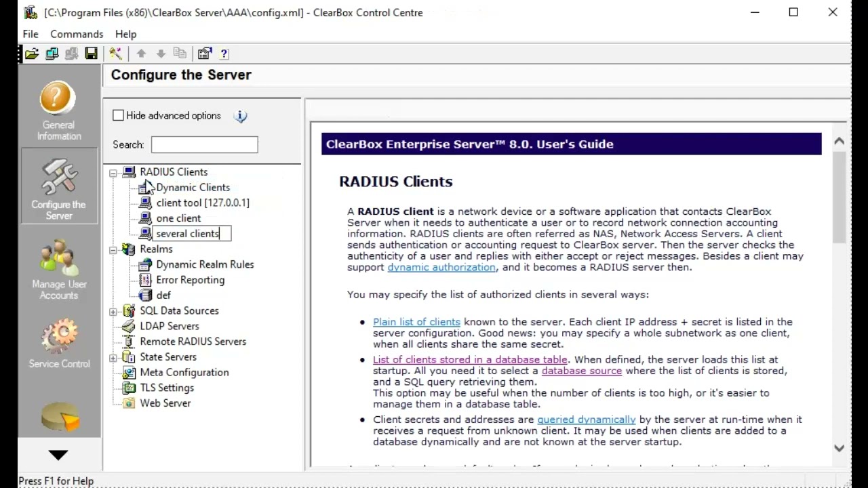The width and height of the screenshot is (868, 488).
Task: Click the move item up arrow icon
Action: (141, 54)
